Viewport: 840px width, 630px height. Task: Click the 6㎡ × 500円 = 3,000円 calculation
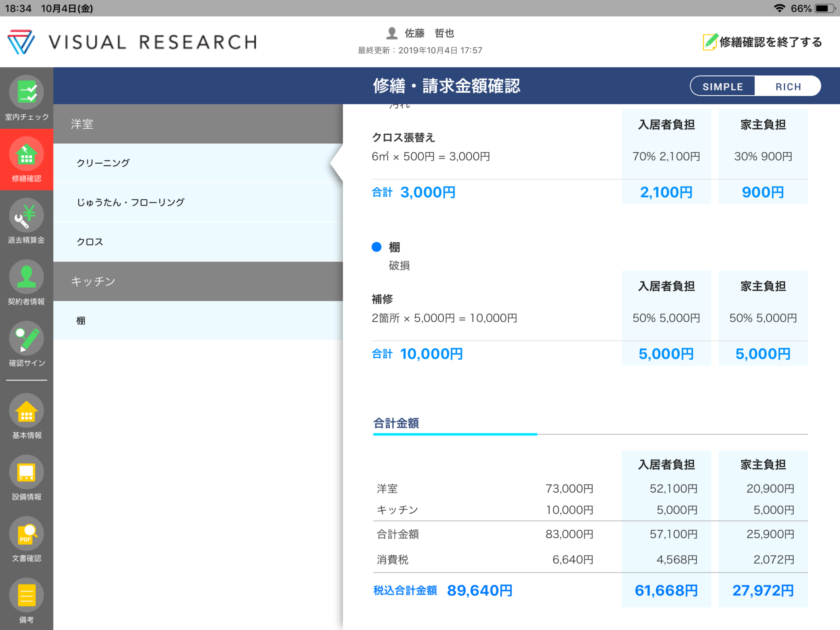click(x=431, y=156)
